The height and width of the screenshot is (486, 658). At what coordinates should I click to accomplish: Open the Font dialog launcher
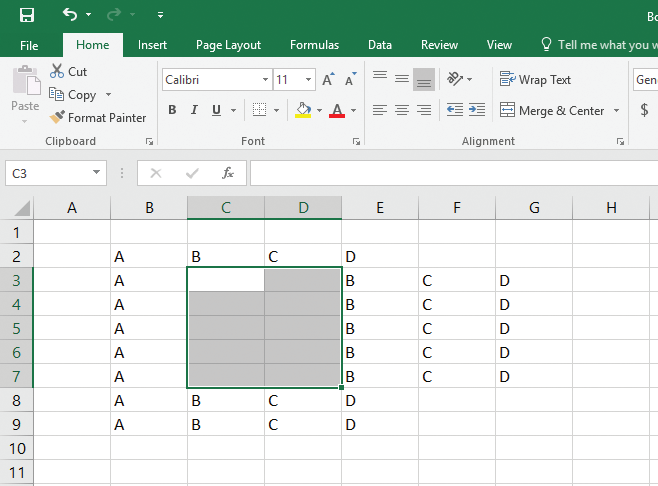356,141
